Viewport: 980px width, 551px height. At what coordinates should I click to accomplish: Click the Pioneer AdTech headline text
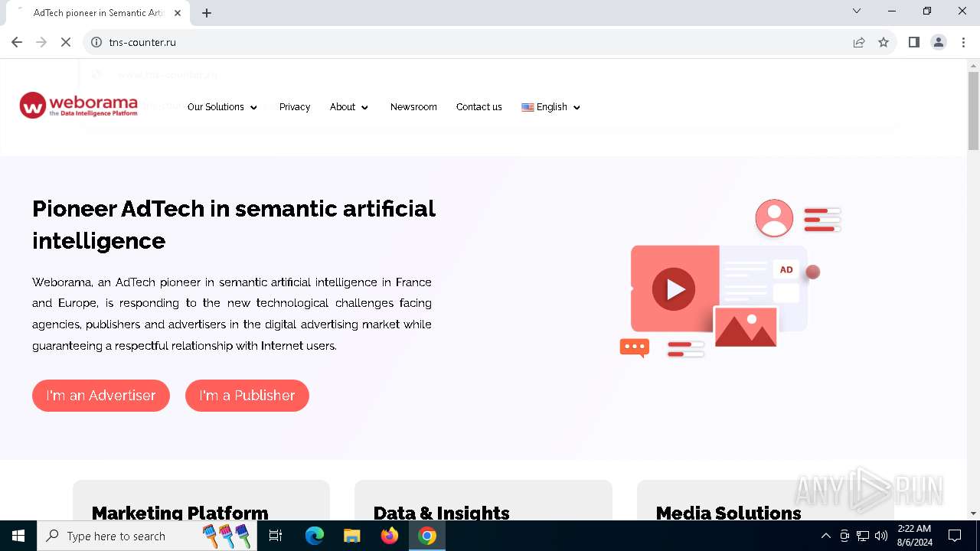234,224
